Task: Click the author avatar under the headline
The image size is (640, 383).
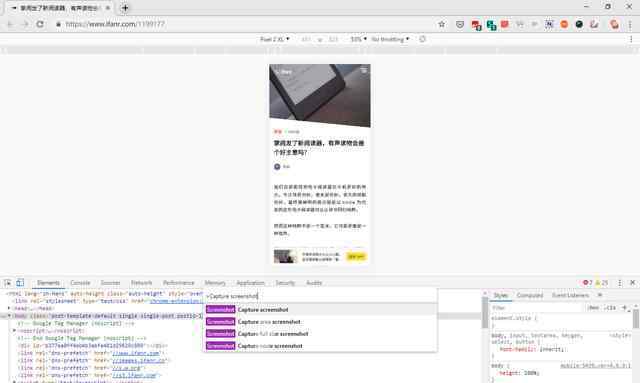Action: click(x=277, y=167)
